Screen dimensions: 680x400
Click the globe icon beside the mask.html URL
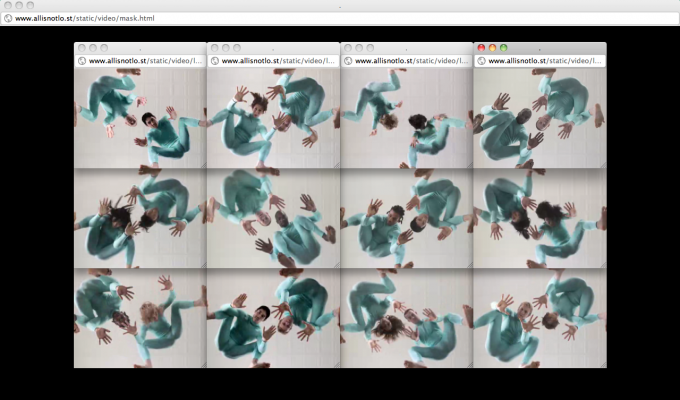[x=8, y=18]
